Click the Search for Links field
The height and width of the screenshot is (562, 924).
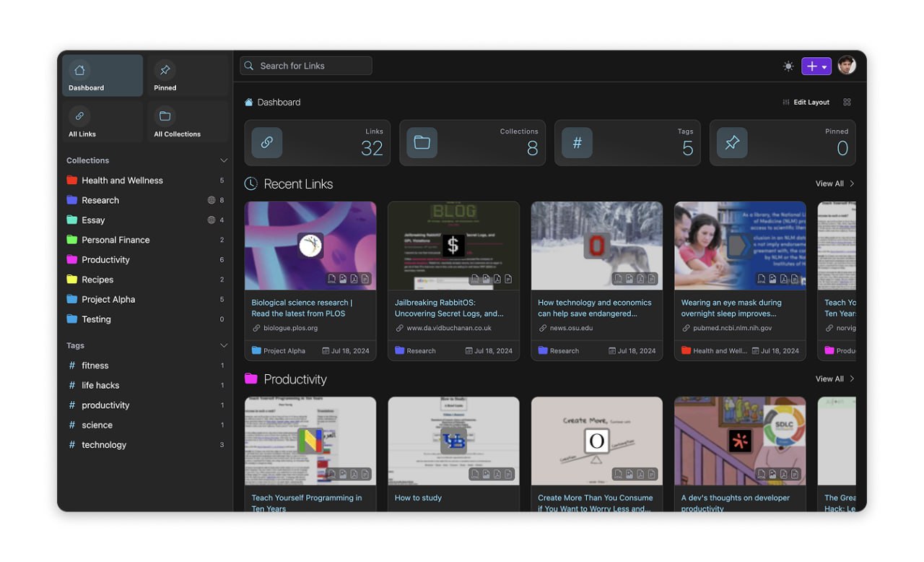click(x=306, y=66)
